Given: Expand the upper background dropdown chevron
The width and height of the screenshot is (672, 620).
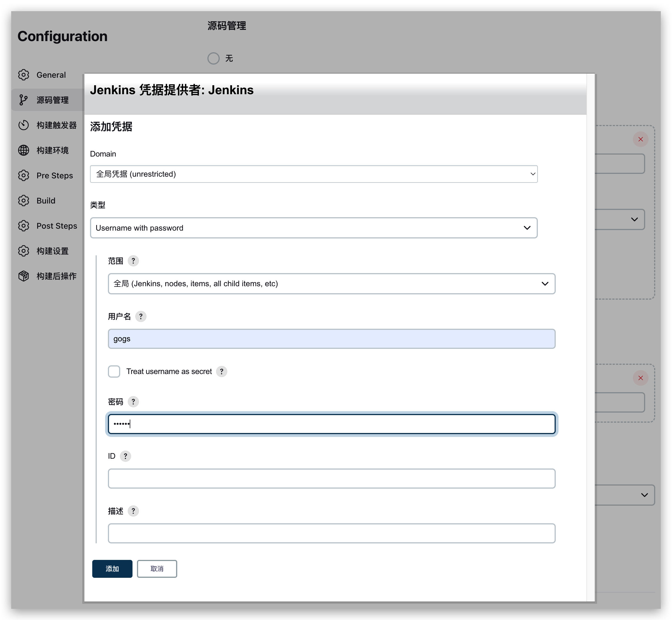Looking at the screenshot, I should tap(634, 219).
